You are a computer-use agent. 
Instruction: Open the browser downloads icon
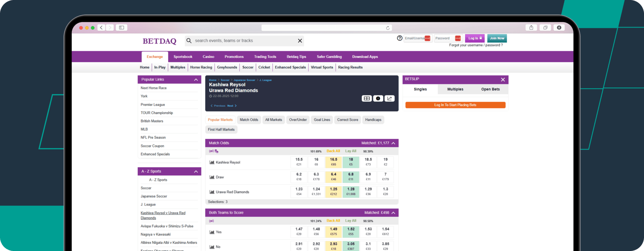coord(559,28)
